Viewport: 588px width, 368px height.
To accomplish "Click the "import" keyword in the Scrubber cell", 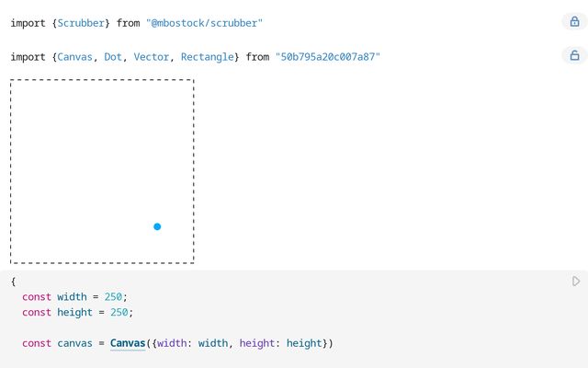I will pyautogui.click(x=28, y=22).
